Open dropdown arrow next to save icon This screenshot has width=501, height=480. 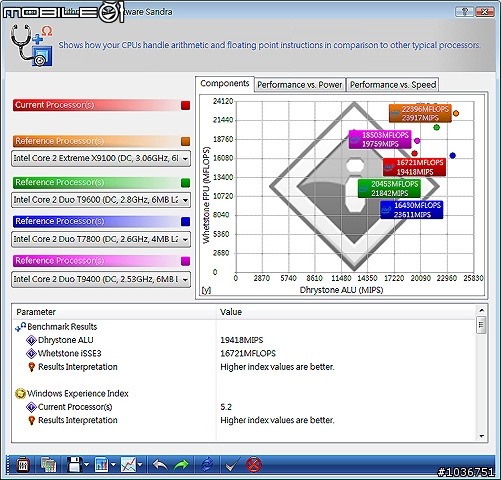pyautogui.click(x=87, y=465)
